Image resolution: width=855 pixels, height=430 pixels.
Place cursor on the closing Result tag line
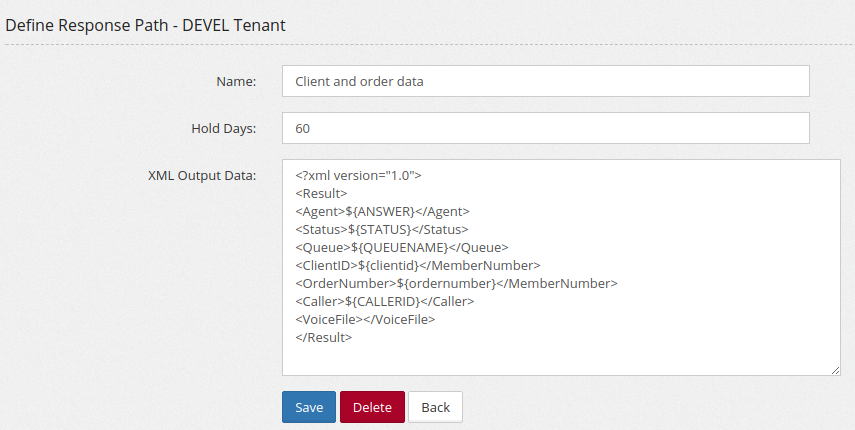click(324, 337)
